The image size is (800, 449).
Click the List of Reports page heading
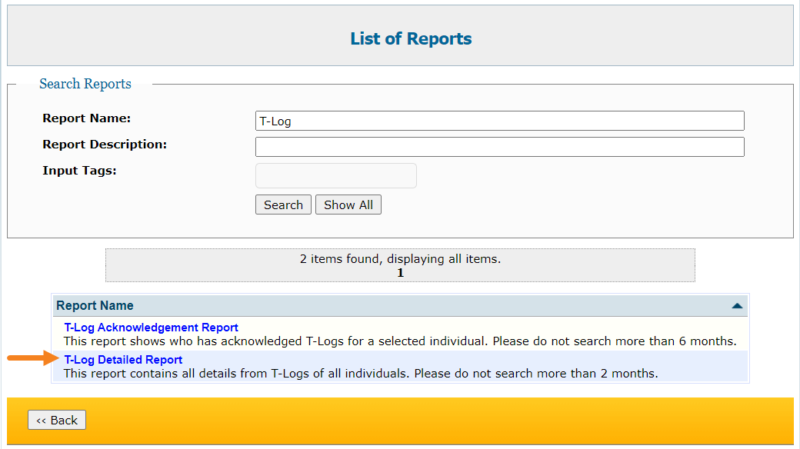410,39
